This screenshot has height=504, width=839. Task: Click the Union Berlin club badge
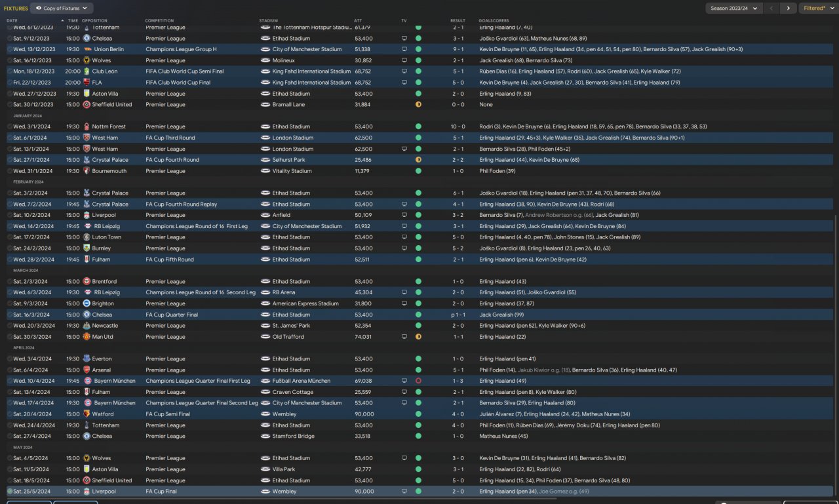tap(87, 49)
